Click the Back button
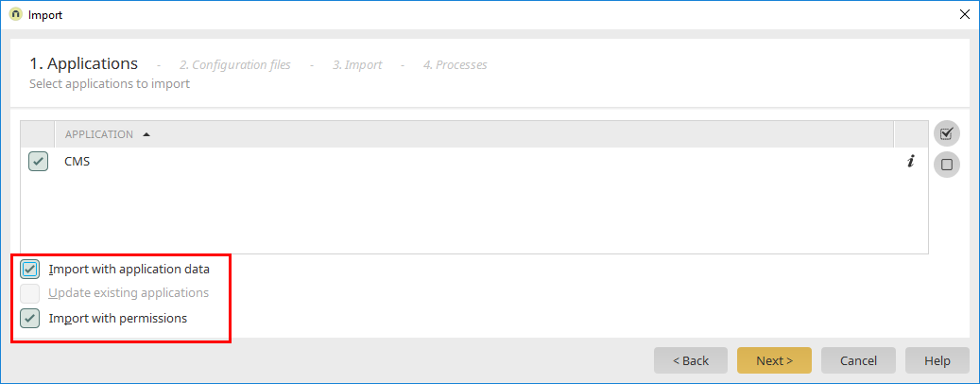 point(691,360)
